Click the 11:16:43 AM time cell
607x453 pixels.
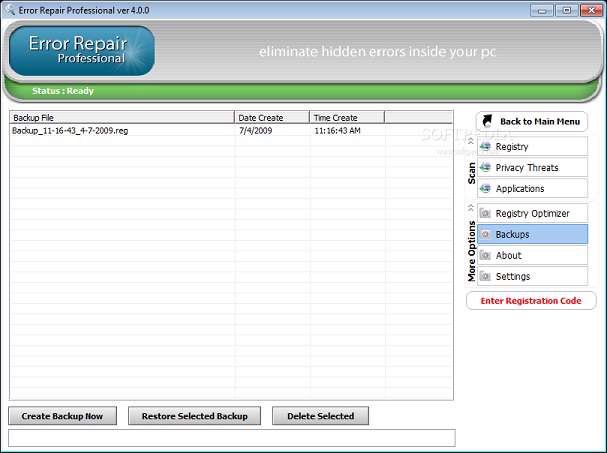point(337,130)
